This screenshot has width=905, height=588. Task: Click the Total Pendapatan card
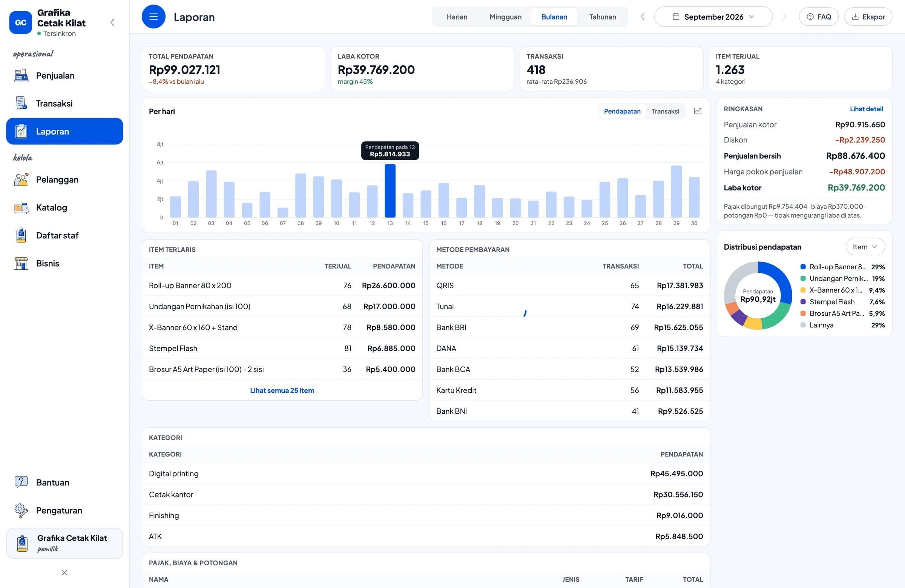tap(233, 69)
